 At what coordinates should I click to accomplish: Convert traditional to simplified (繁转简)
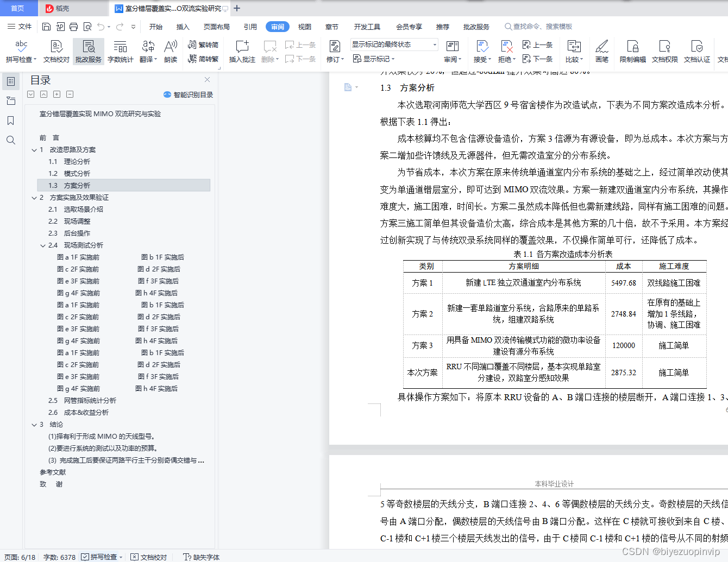(203, 45)
